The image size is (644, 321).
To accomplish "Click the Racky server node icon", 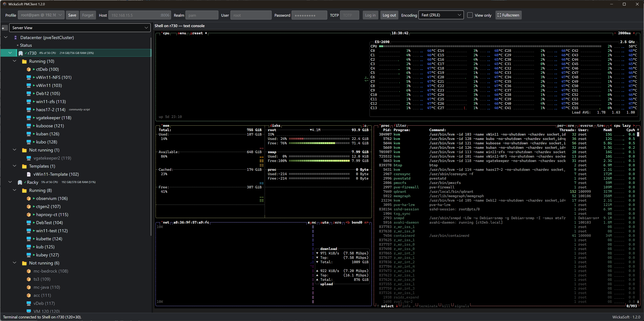I will point(20,182).
